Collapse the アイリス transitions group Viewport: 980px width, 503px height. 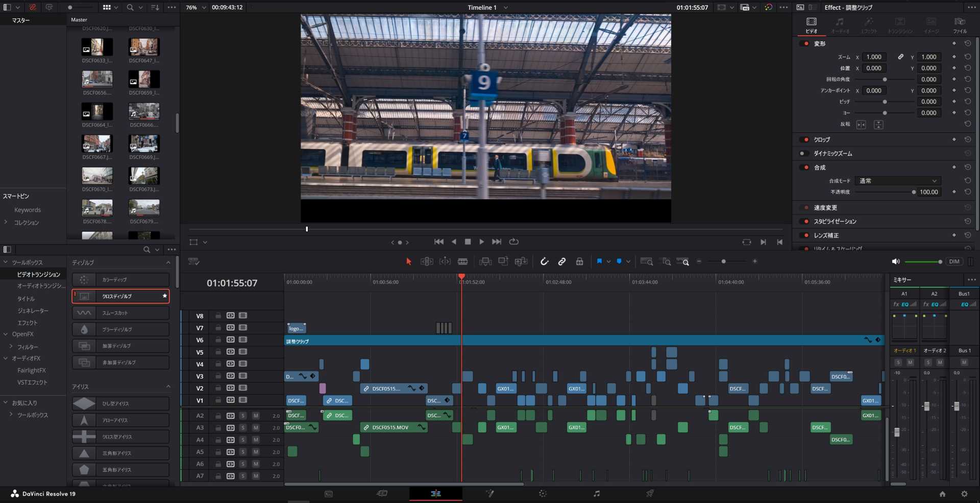coord(168,387)
